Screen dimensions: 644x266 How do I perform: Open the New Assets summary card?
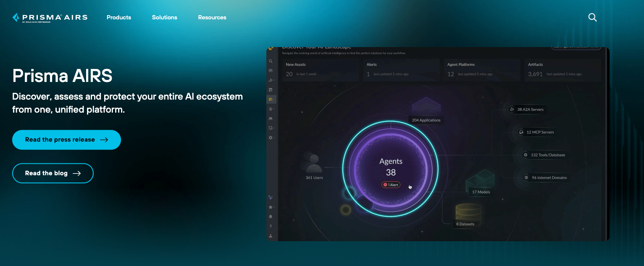coord(320,70)
